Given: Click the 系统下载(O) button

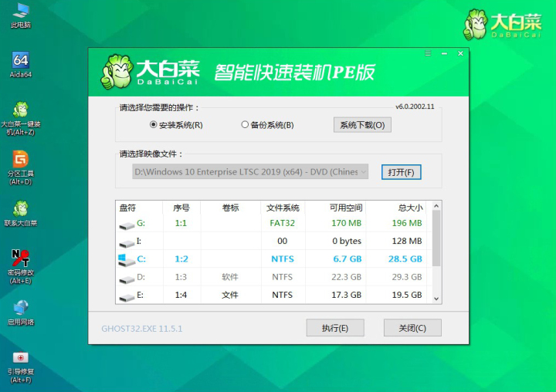Looking at the screenshot, I should [362, 125].
